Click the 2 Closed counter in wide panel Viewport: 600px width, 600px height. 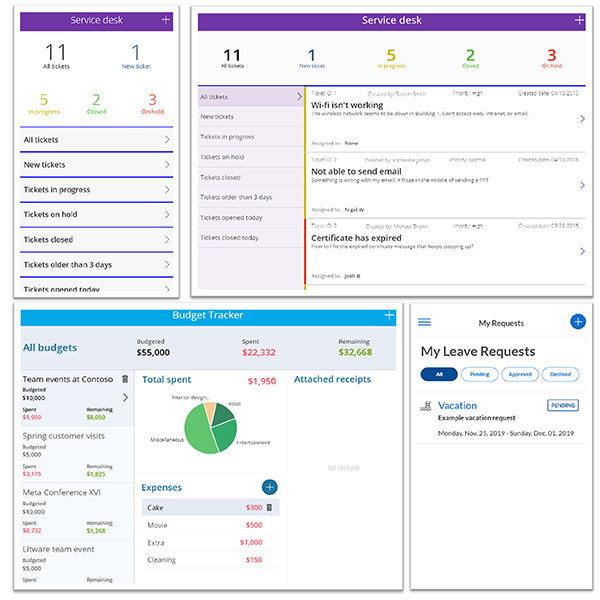click(x=470, y=58)
